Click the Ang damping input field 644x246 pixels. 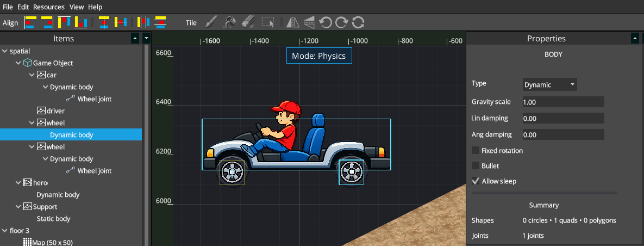(x=563, y=134)
